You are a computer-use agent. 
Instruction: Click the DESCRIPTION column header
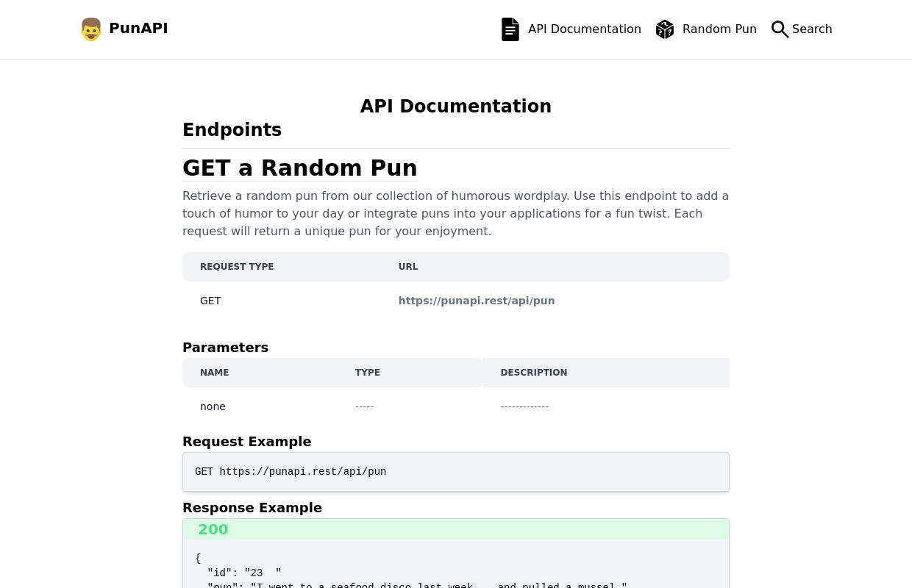534,373
